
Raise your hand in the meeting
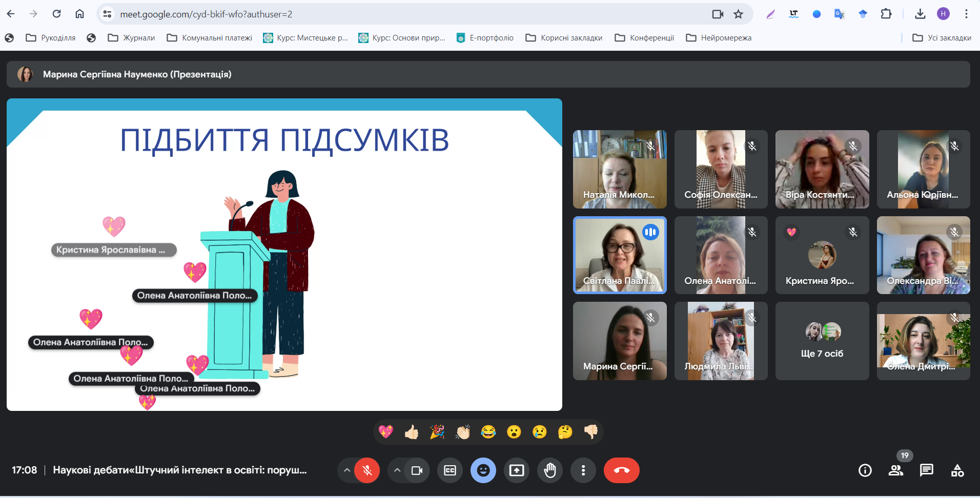550,470
